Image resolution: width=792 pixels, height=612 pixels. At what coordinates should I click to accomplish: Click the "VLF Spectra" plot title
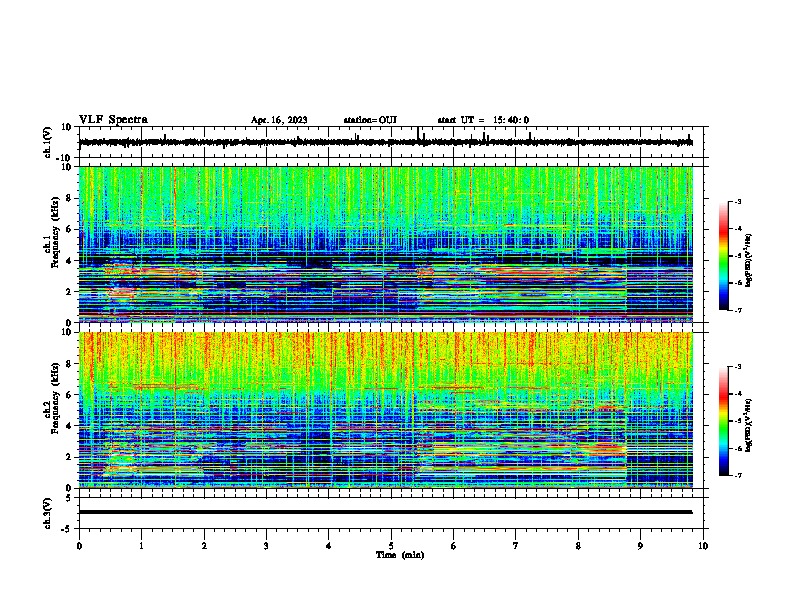pyautogui.click(x=113, y=120)
